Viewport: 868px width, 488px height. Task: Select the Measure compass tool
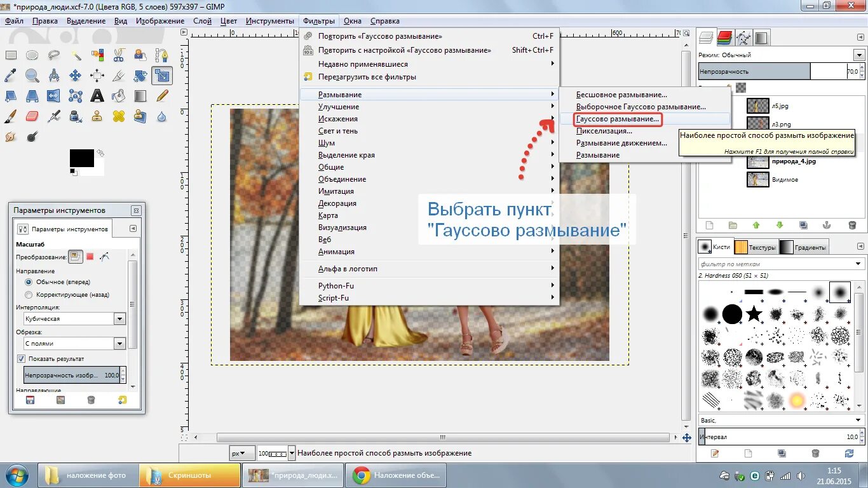(54, 76)
